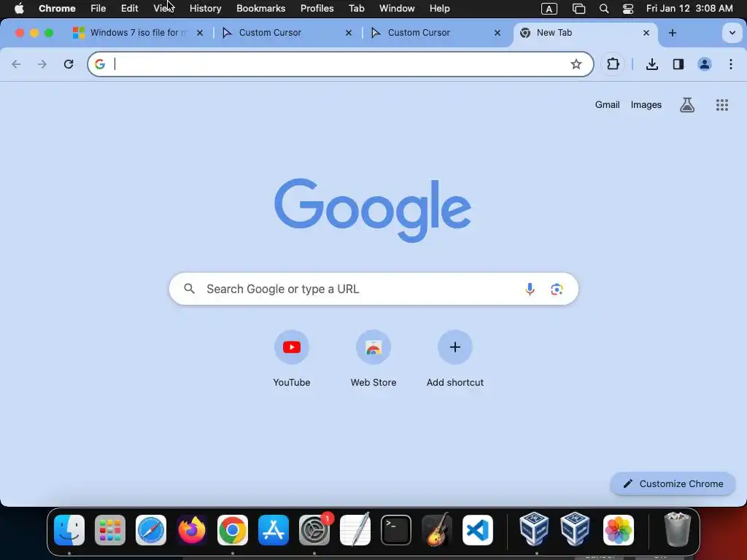Open the Window menu
747x560 pixels.
click(397, 9)
